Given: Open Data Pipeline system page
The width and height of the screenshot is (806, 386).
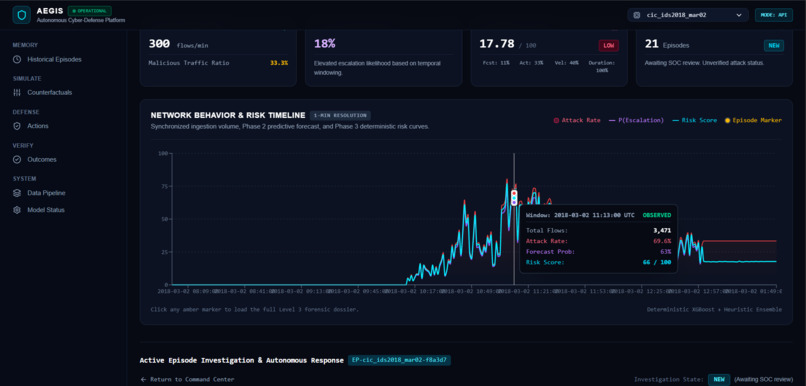Looking at the screenshot, I should 46,193.
